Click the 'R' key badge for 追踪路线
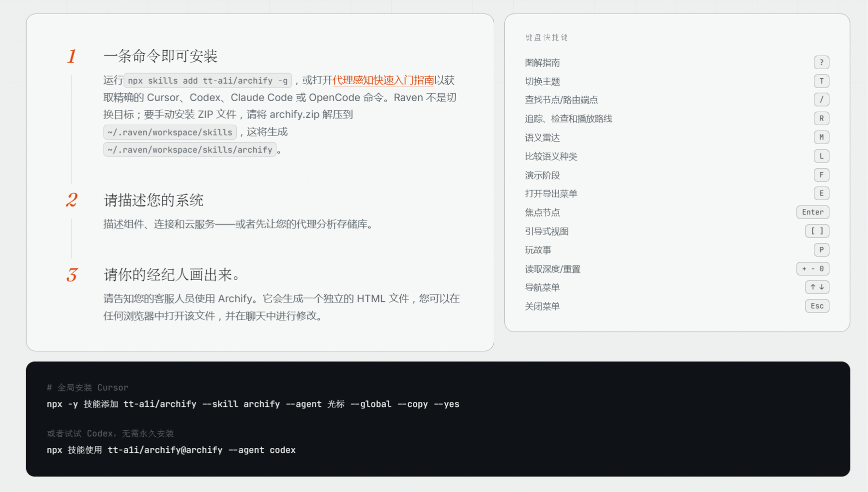The image size is (868, 492). 822,119
